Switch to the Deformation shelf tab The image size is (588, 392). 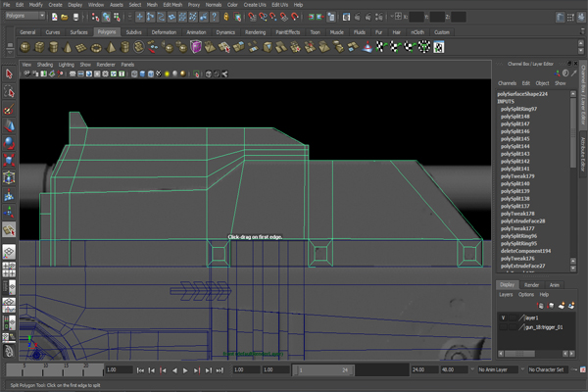(164, 32)
